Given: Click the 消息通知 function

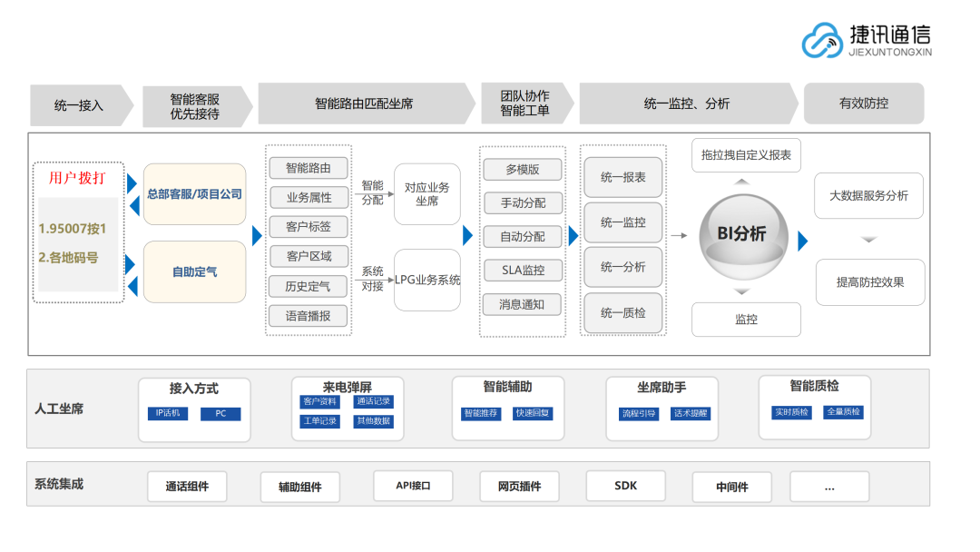Looking at the screenshot, I should pos(524,303).
